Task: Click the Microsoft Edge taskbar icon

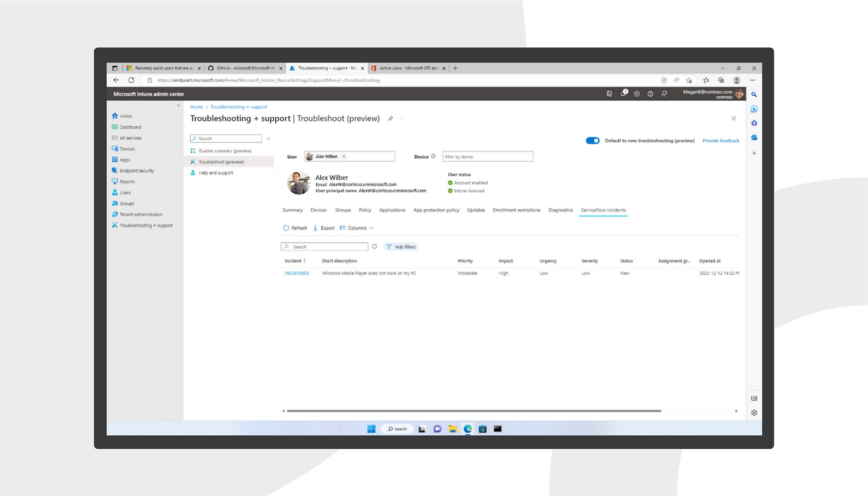Action: 467,429
